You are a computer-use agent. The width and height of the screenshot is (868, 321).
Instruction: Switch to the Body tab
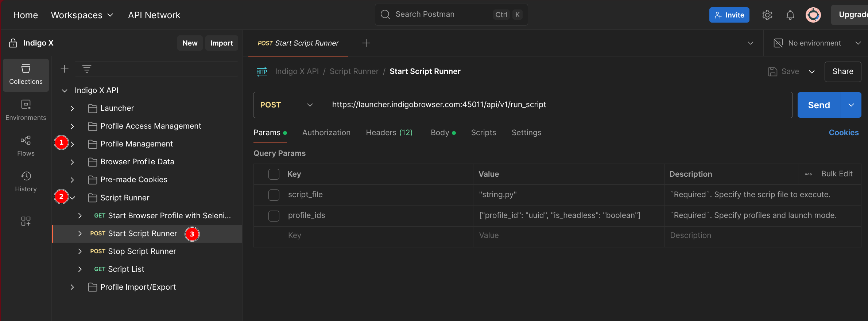(443, 133)
